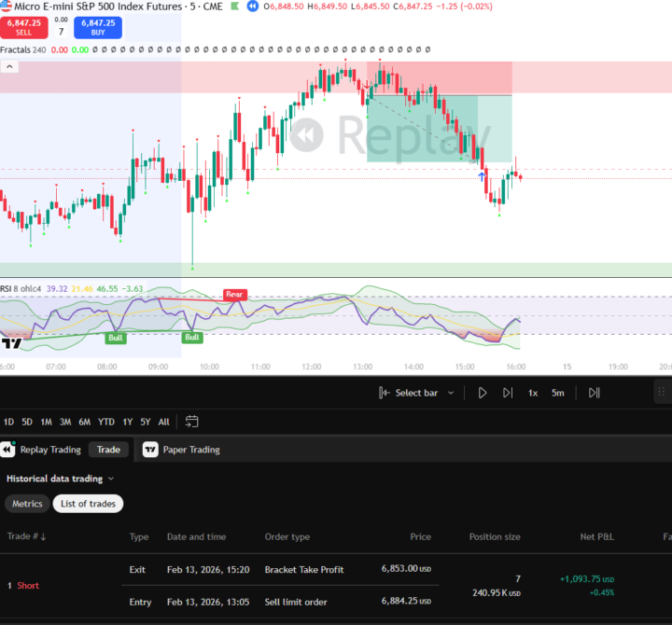The image size is (672, 625).
Task: Select the List of trades view
Action: click(88, 504)
